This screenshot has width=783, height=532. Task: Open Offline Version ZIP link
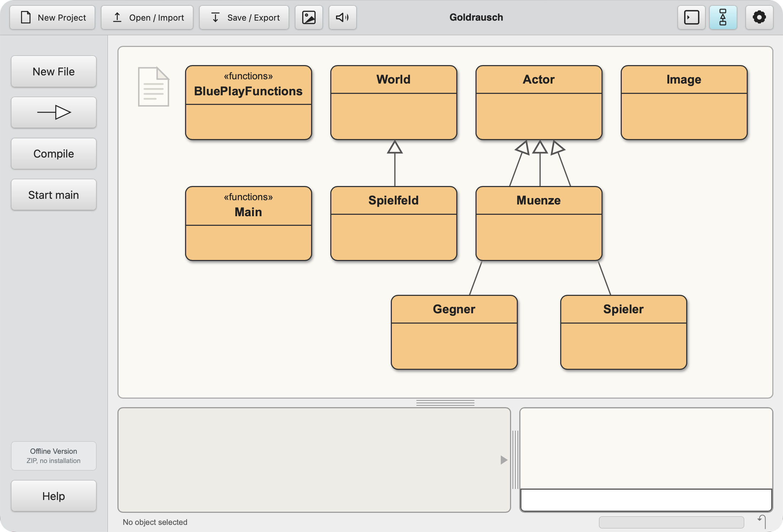pyautogui.click(x=54, y=456)
